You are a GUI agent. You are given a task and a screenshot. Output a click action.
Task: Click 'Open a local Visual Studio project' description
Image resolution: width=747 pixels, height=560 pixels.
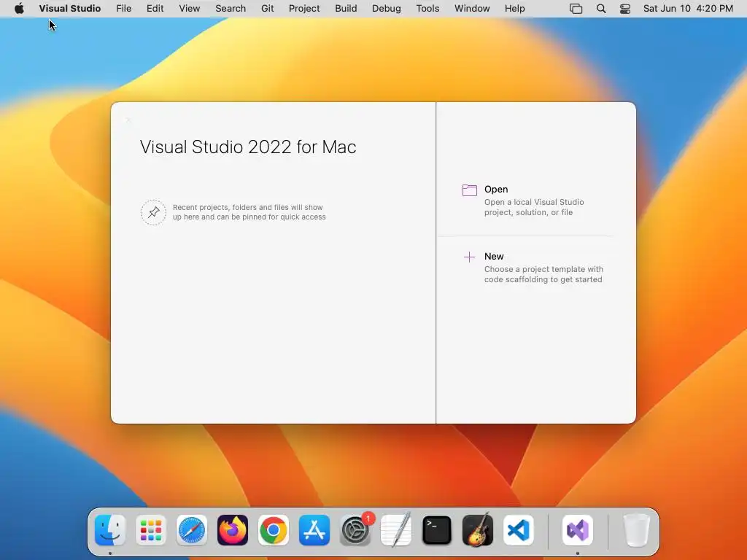pos(534,207)
